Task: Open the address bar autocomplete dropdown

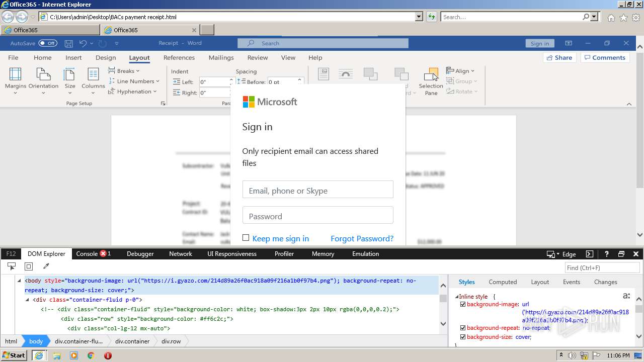Action: [x=419, y=17]
